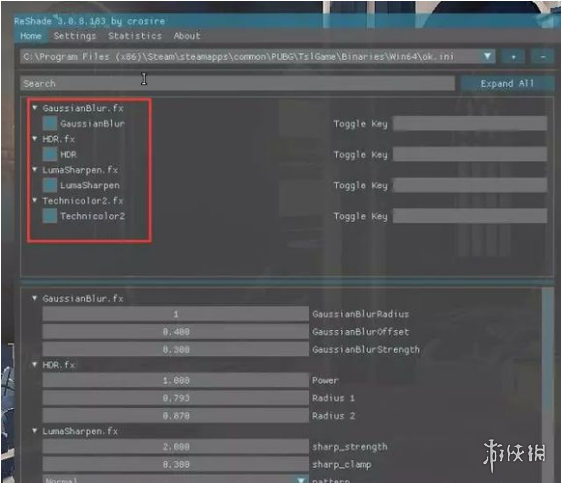Enable the Technicolor2 effect checkbox

pos(50,216)
